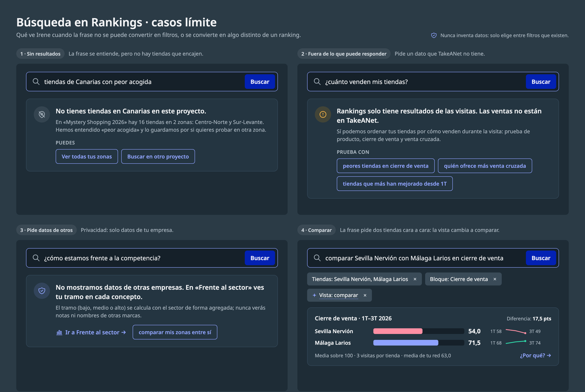Click the '4 · Comparar' label
Image resolution: width=585 pixels, height=392 pixels.
tap(316, 230)
